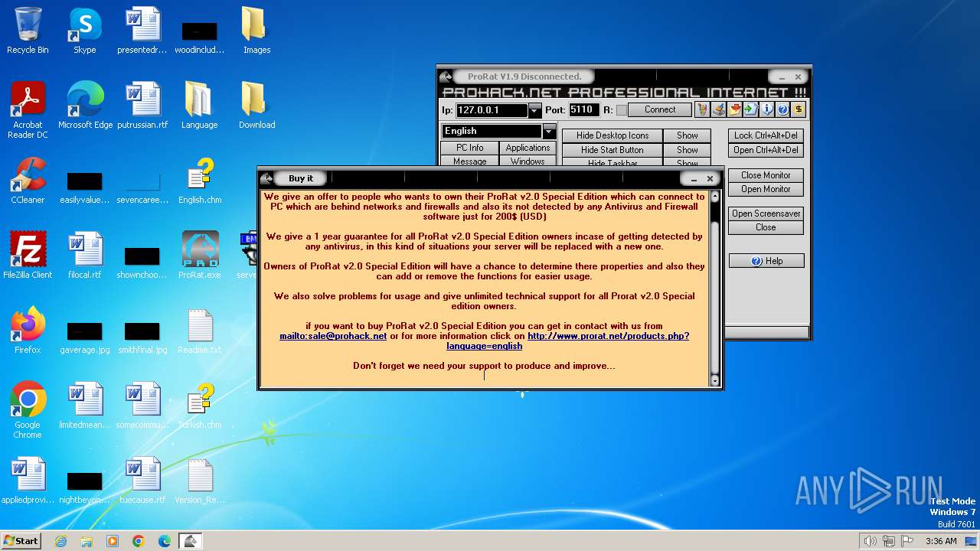Click the Open Screensaver button
Viewport: 980px width, 551px height.
pos(766,214)
